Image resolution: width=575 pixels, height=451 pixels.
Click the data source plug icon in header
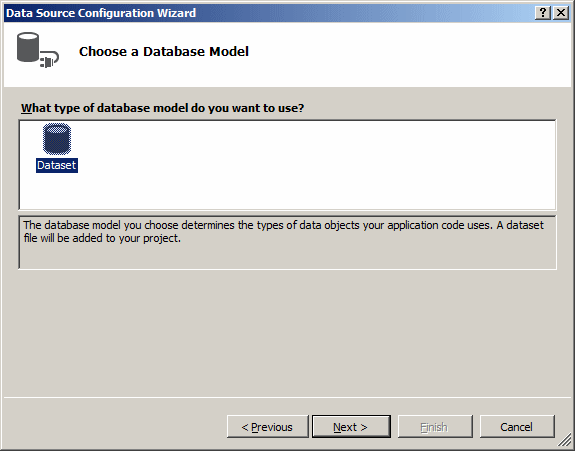(38, 50)
